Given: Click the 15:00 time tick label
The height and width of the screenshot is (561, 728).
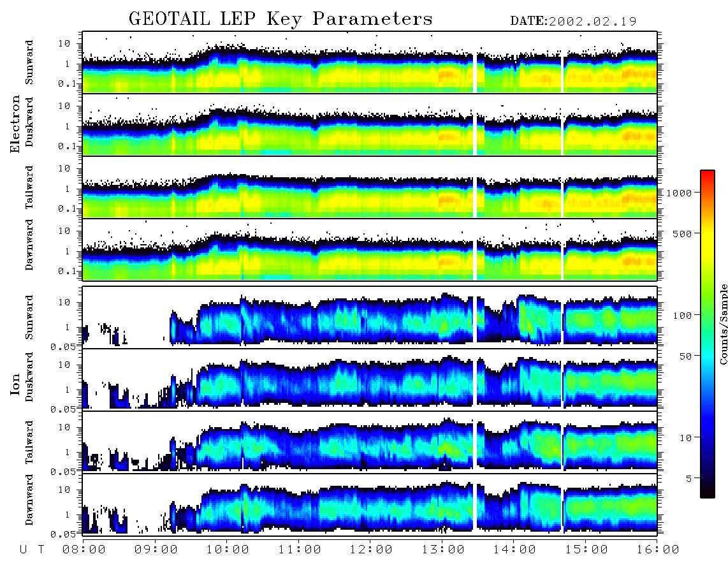Looking at the screenshot, I should pos(586,550).
